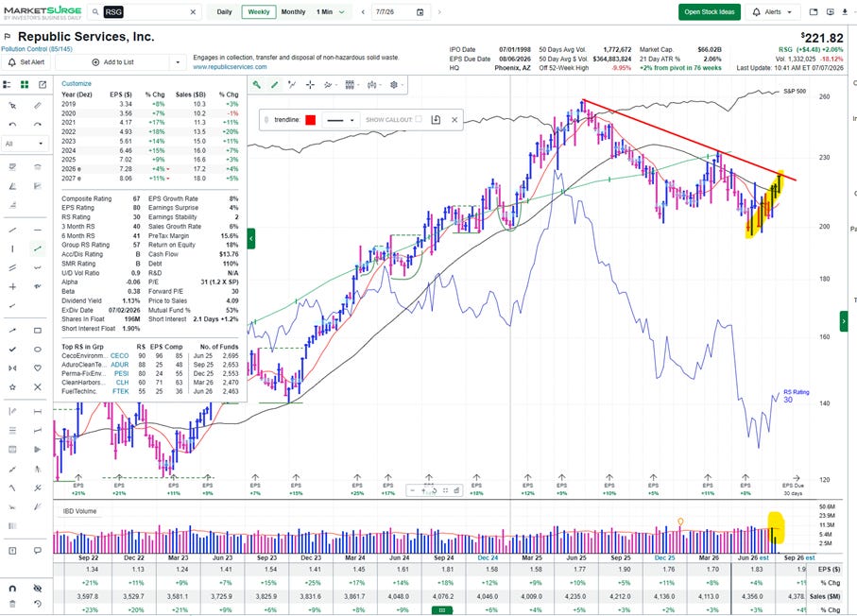Image resolution: width=857 pixels, height=616 pixels.
Task: Select the rectangle shape tool
Action: pyautogui.click(x=37, y=330)
